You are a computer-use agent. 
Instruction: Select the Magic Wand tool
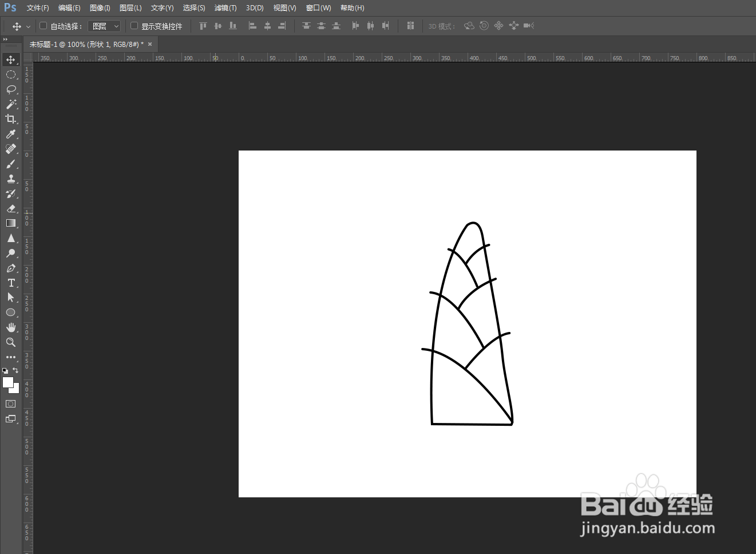click(11, 104)
